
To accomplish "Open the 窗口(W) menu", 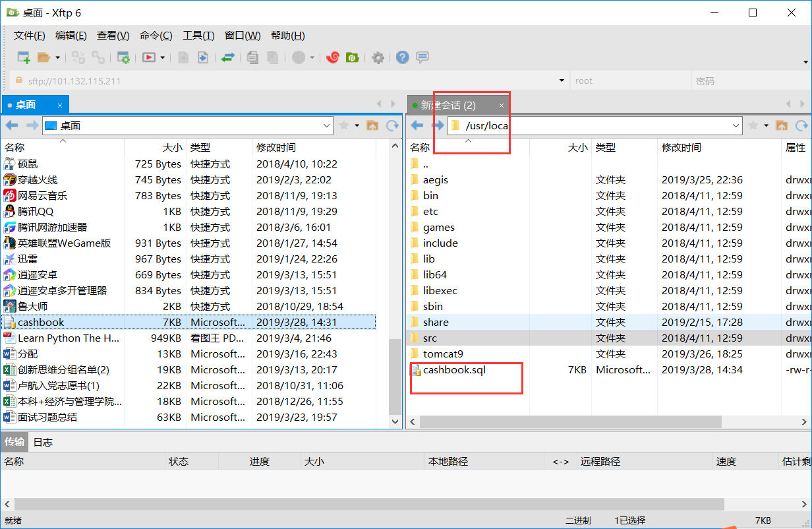I will [243, 36].
